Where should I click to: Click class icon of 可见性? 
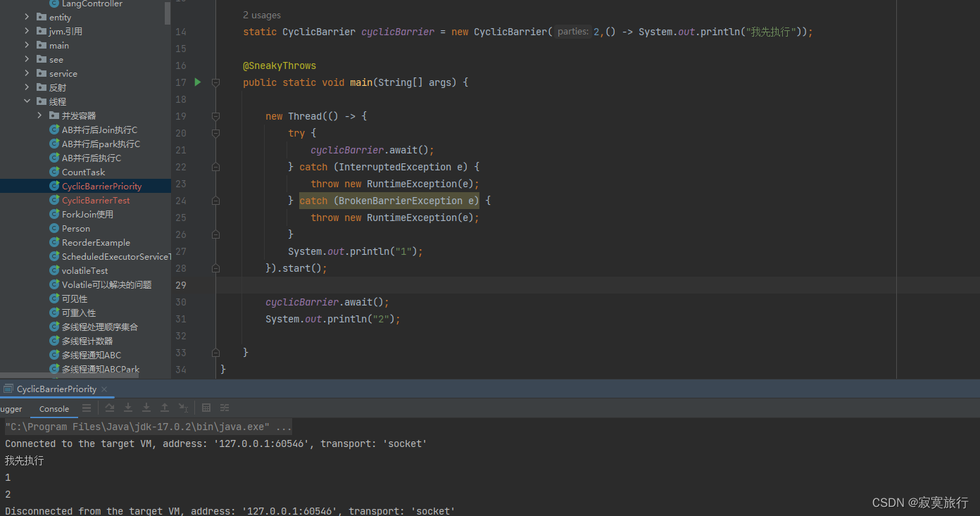tap(54, 298)
